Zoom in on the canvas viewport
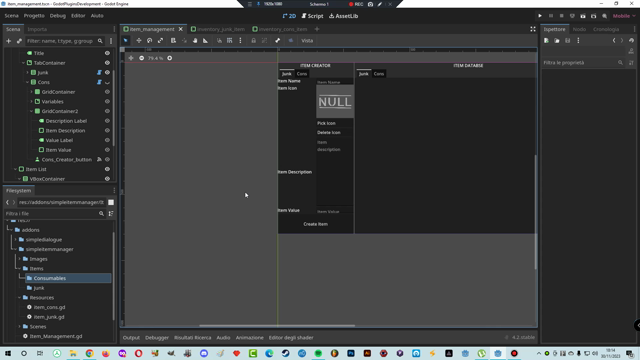Screen dimensions: 640x360 (x=169, y=58)
